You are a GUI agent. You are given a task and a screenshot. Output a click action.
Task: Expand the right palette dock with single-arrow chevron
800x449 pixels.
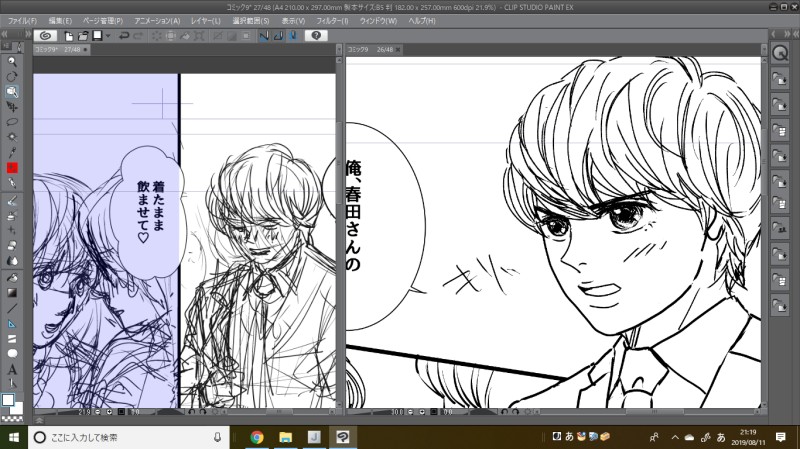click(x=773, y=34)
